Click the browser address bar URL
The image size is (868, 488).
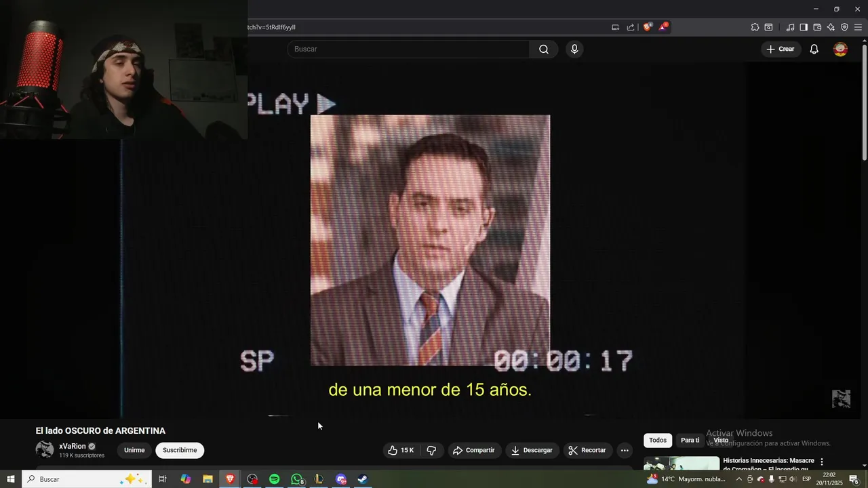pos(271,27)
